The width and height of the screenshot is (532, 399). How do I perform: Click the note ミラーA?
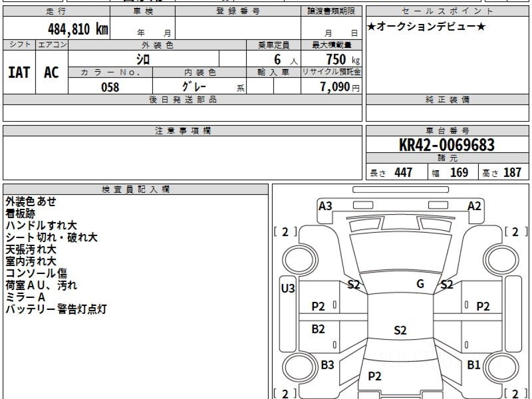(25, 297)
